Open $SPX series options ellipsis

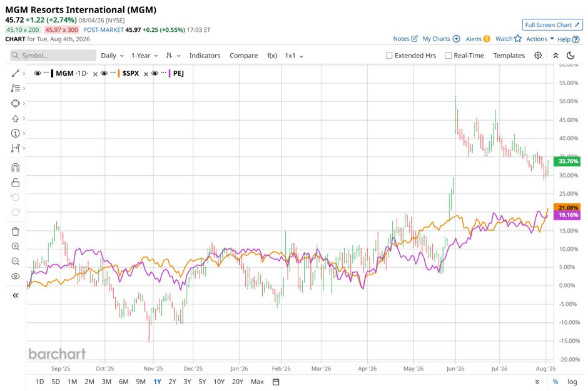tap(113, 73)
